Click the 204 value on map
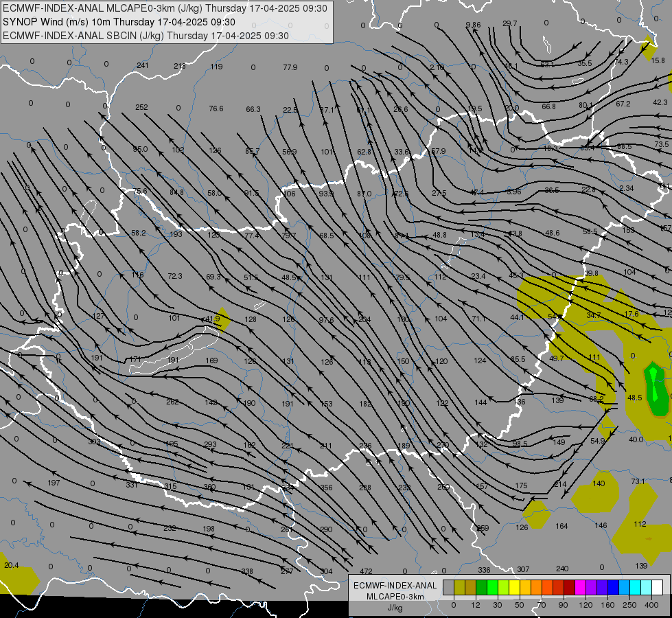This screenshot has height=618, width=672. (x=364, y=319)
